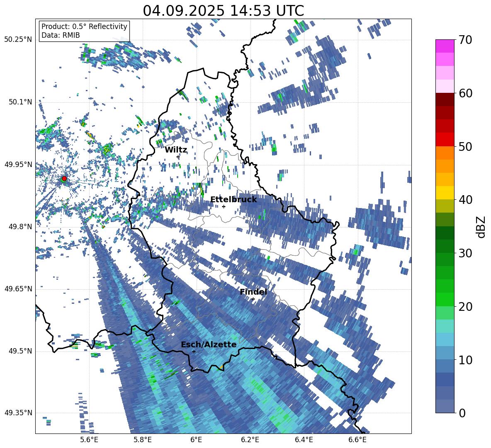Click the yellow colorbar swatch just above 40

(x=445, y=193)
